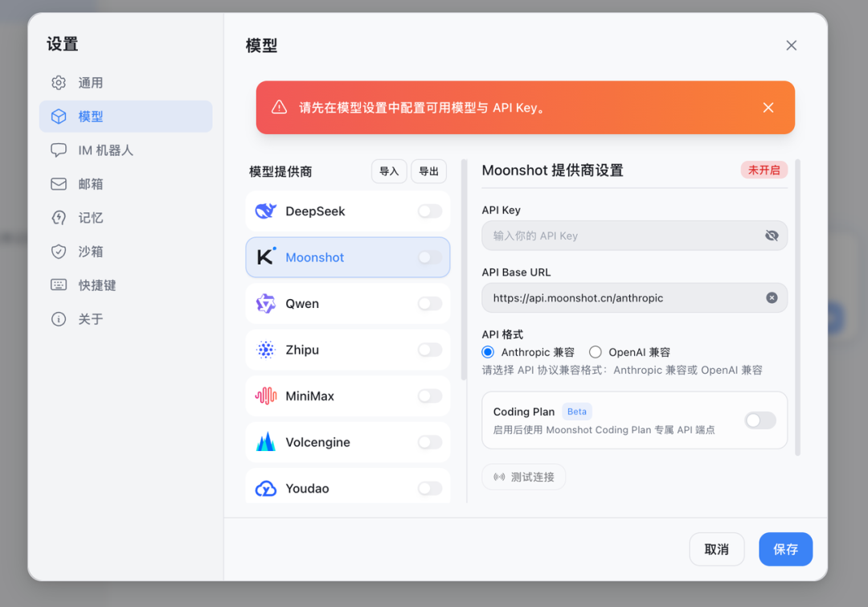Toggle API Key visibility eye icon

772,236
